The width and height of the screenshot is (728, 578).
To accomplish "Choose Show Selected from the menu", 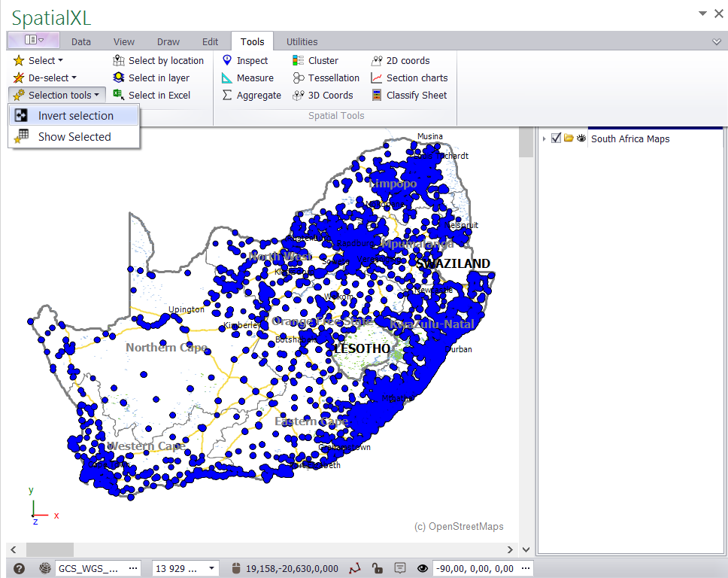I will point(74,137).
